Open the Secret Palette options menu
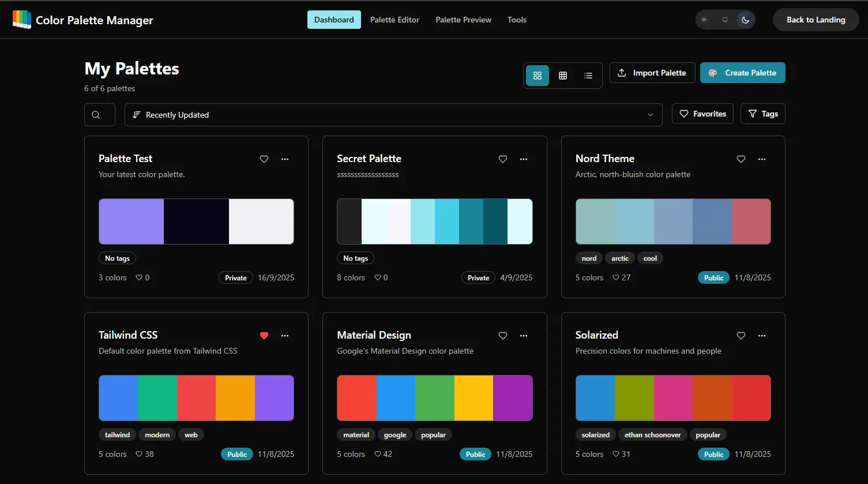This screenshot has height=484, width=868. [x=524, y=159]
